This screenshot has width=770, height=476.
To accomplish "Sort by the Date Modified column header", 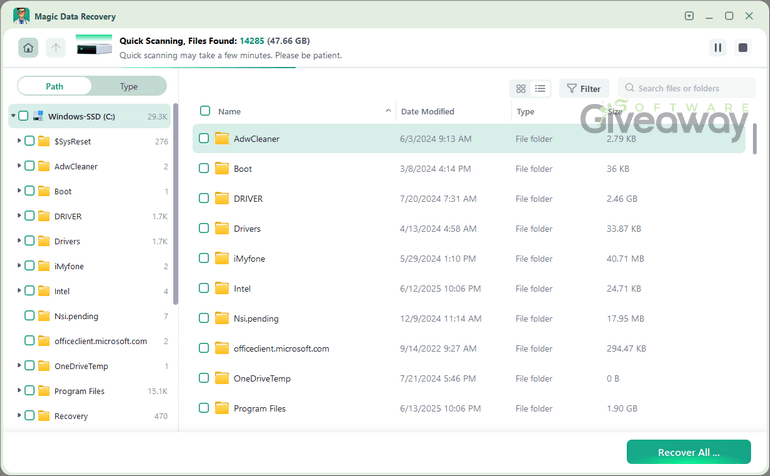I will click(427, 112).
